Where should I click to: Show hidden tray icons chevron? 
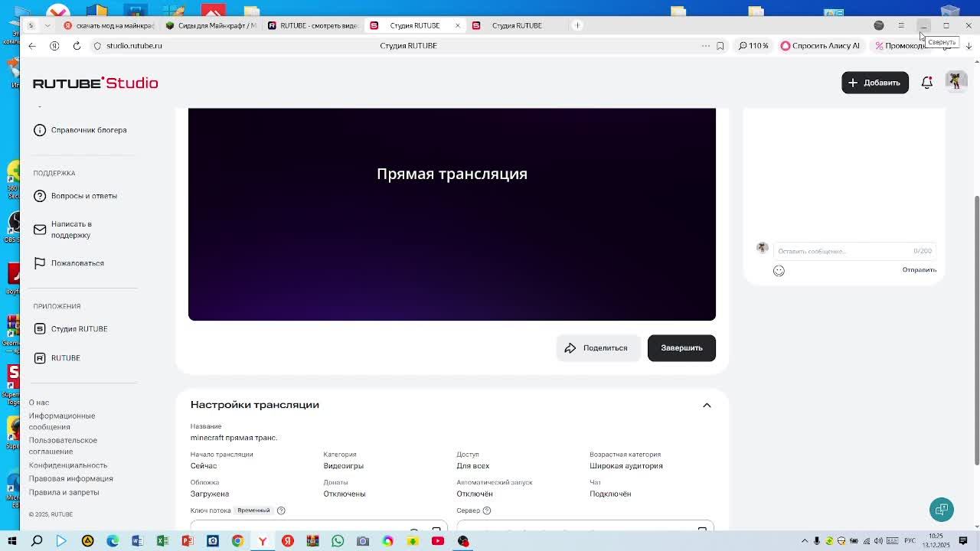click(805, 541)
